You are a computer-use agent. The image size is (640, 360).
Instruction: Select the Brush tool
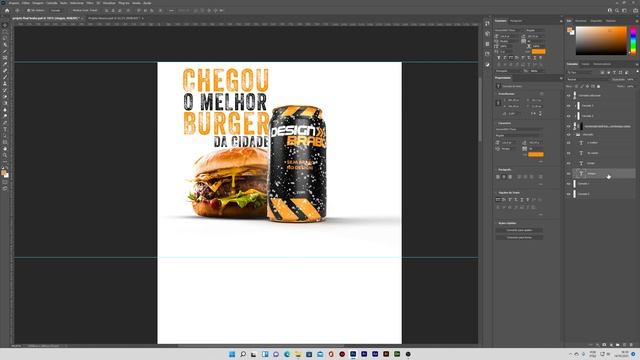click(5, 78)
